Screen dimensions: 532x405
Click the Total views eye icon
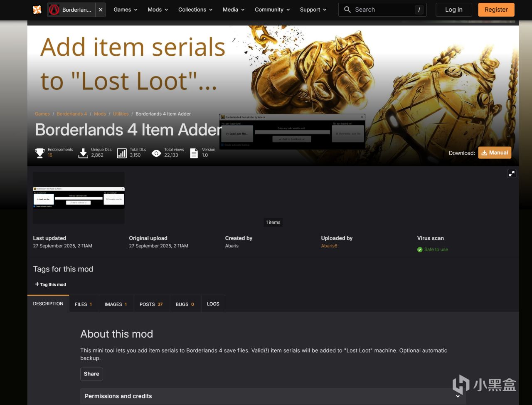coord(156,153)
